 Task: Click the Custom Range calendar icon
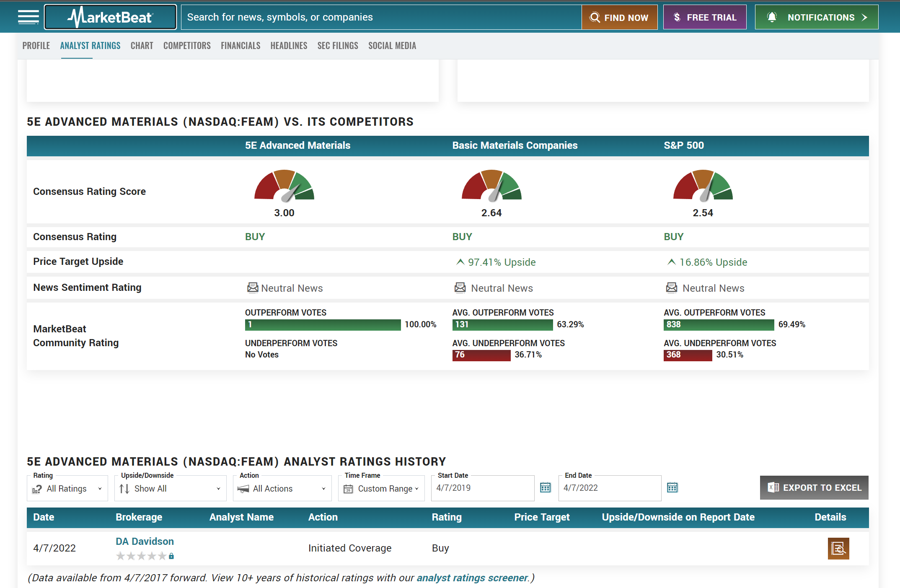point(348,489)
